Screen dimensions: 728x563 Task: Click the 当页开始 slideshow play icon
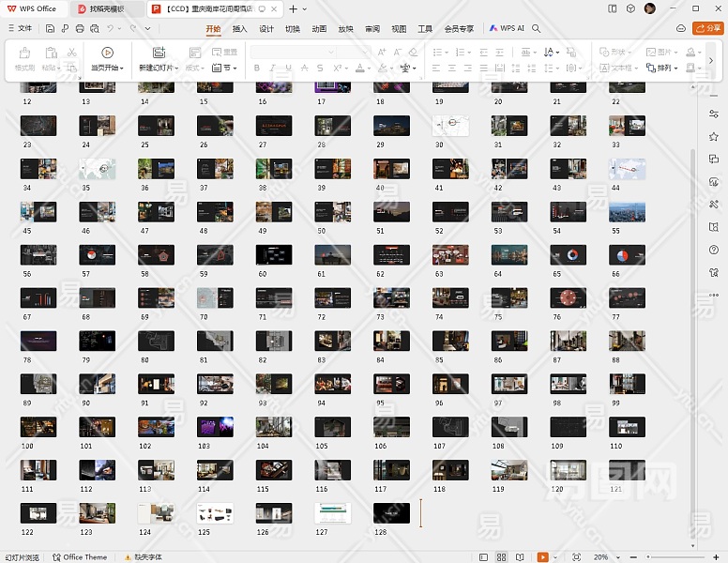(x=107, y=53)
